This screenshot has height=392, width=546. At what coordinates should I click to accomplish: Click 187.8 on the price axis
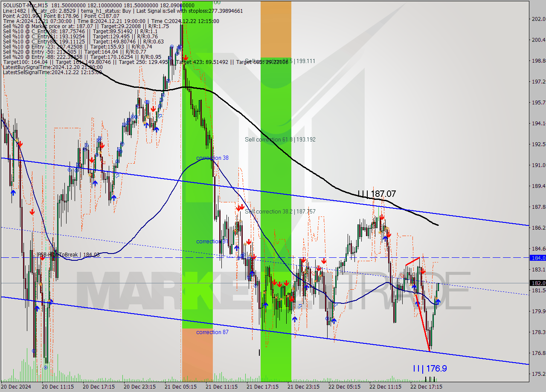coord(538,207)
